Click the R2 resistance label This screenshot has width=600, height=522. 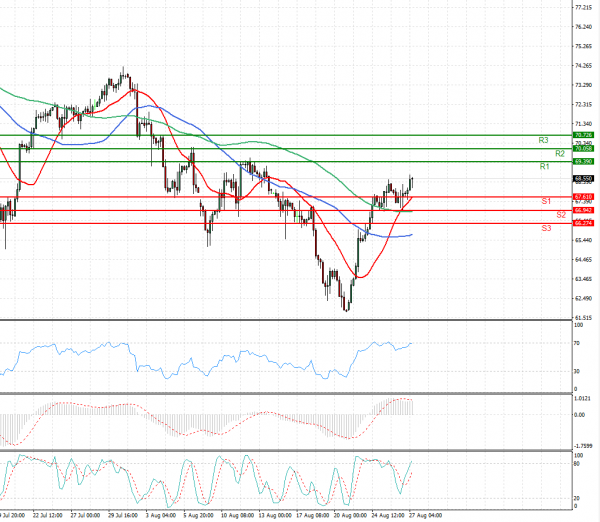(560, 154)
